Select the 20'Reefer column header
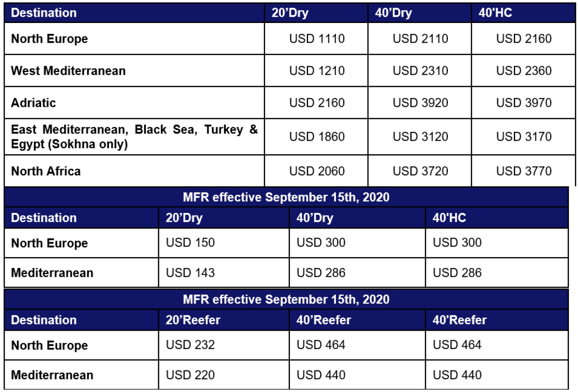This screenshot has height=392, width=578. (x=224, y=320)
